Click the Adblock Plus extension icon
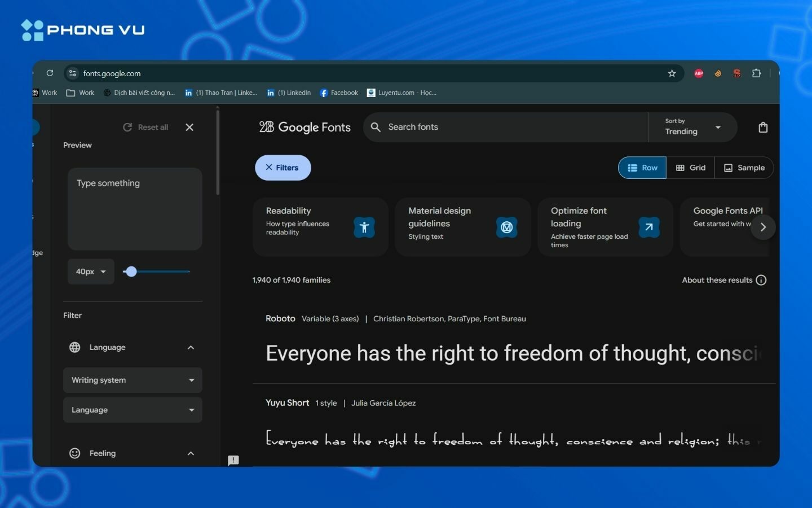812x508 pixels. (x=699, y=73)
